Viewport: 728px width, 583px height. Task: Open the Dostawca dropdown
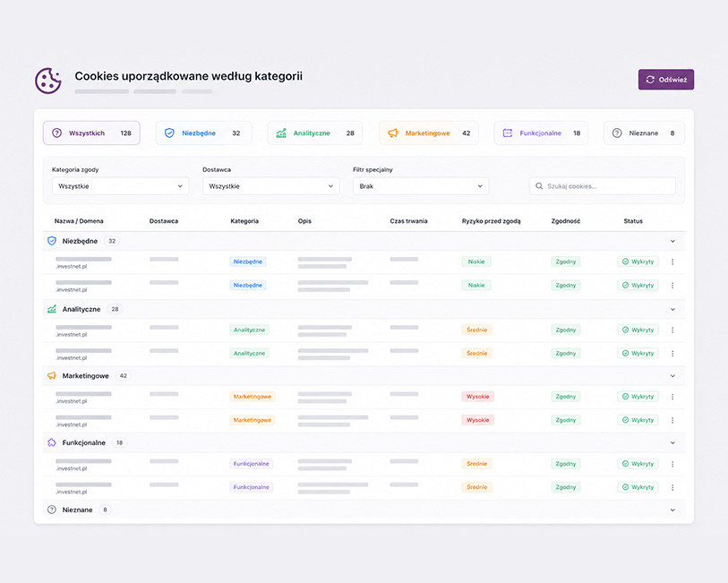pyautogui.click(x=271, y=186)
